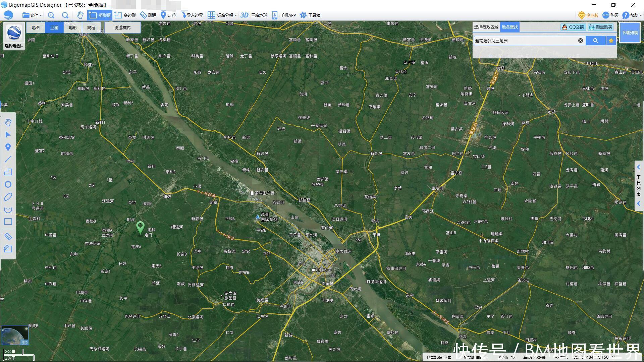
Task: Click the 3D globe thumbnail
Action: coord(15,335)
